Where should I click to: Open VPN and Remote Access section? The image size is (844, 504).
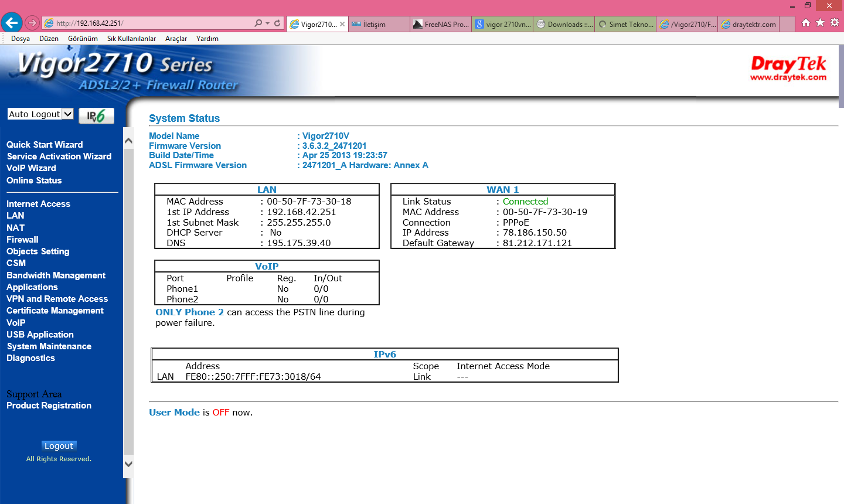pos(57,299)
